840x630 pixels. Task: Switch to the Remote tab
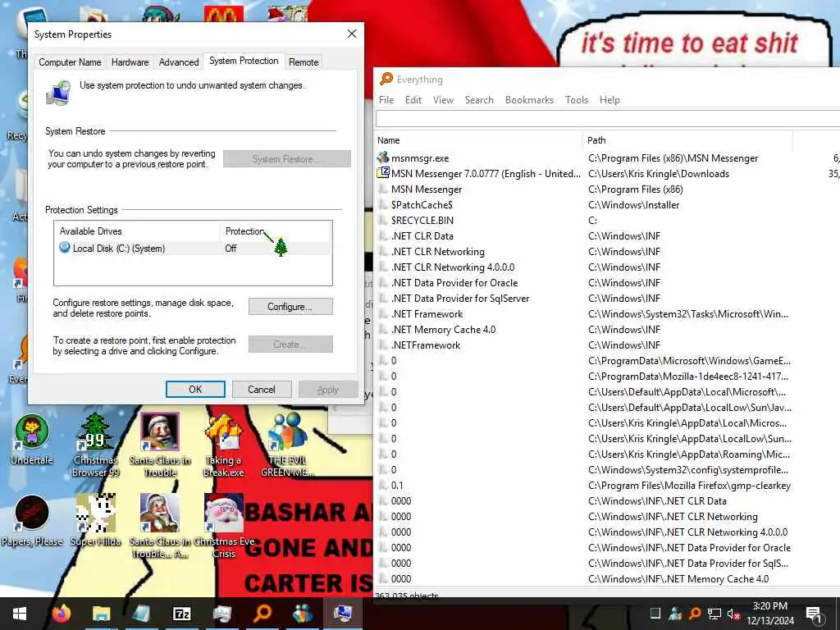coord(304,62)
